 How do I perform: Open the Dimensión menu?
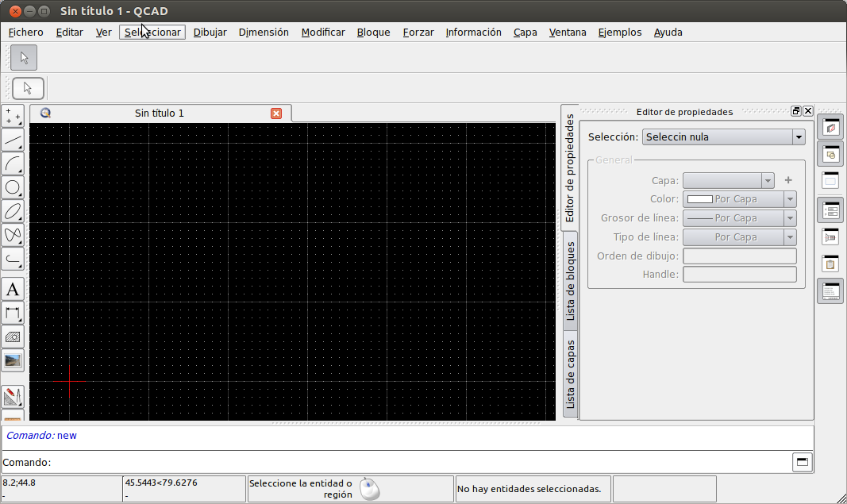tap(264, 33)
